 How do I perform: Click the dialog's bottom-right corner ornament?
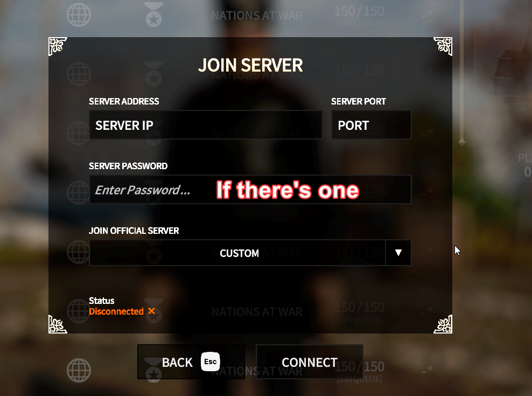(443, 324)
